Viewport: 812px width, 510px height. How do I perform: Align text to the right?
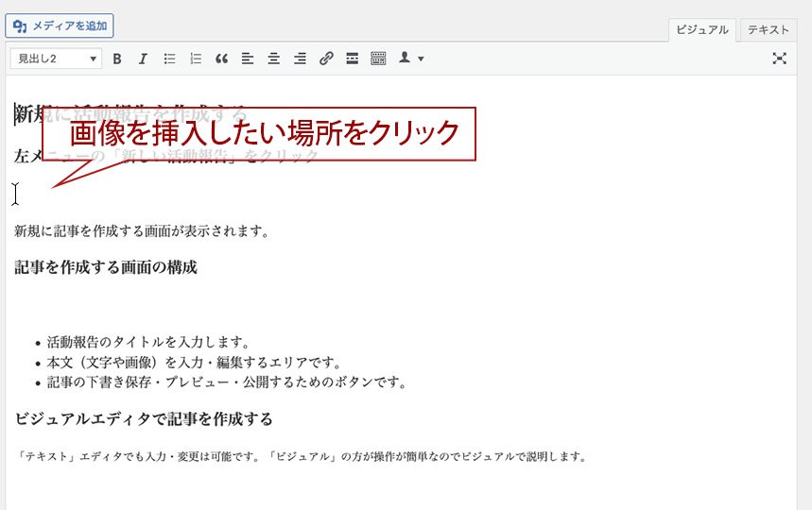coord(300,59)
